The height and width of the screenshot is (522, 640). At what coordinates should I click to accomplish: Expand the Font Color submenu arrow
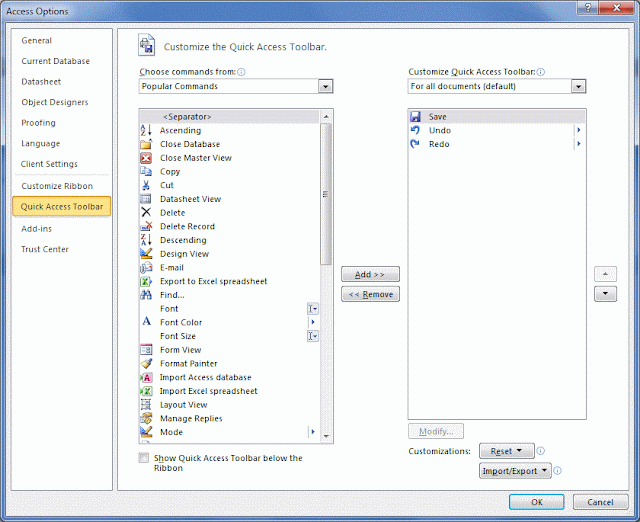tap(313, 322)
